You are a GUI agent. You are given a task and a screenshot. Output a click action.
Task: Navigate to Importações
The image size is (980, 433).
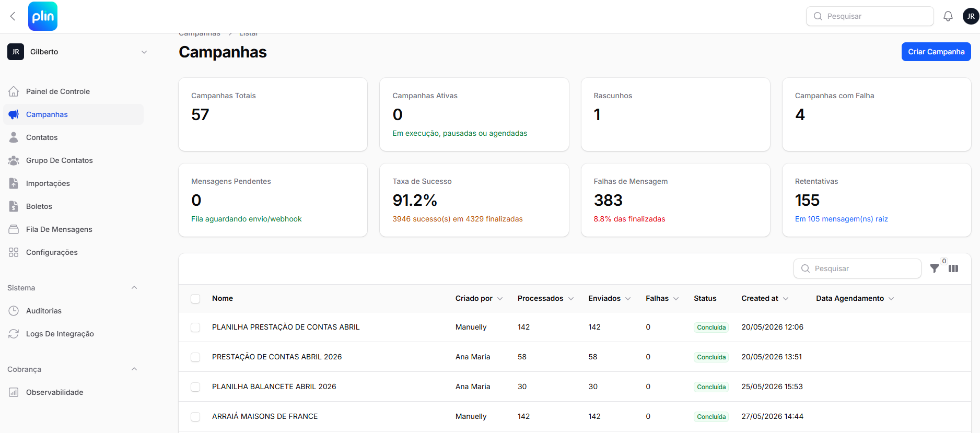(x=73, y=183)
